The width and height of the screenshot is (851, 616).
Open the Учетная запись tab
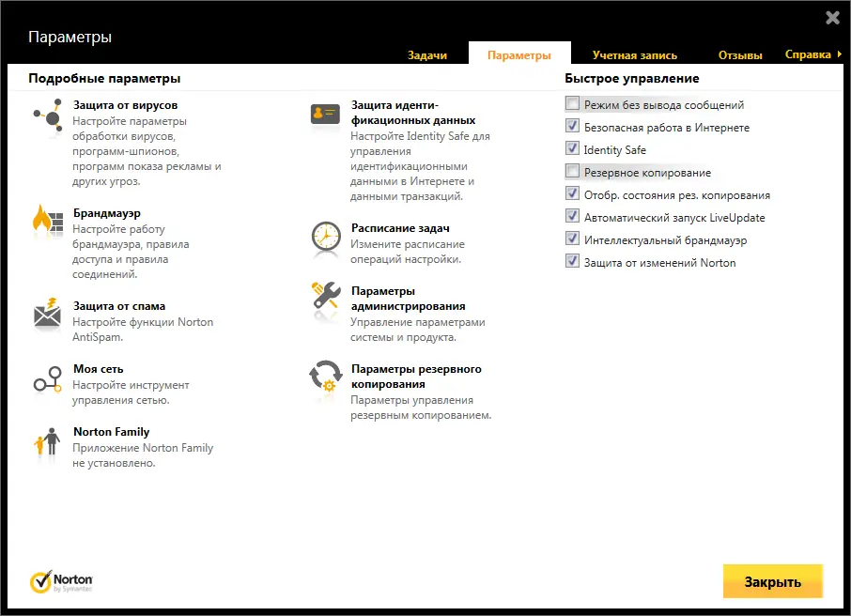pos(634,54)
